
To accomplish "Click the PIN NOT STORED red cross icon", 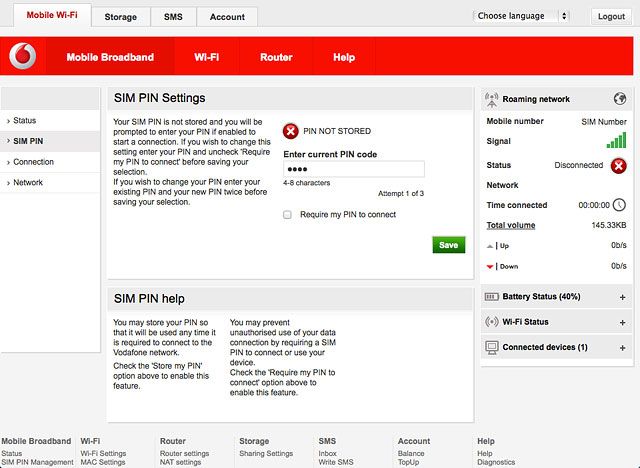I will 291,131.
